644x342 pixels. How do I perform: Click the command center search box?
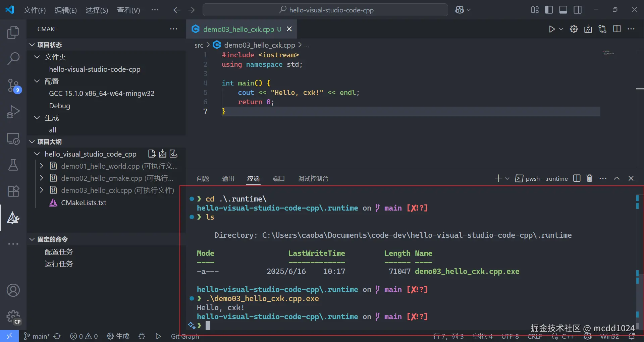[x=325, y=10]
